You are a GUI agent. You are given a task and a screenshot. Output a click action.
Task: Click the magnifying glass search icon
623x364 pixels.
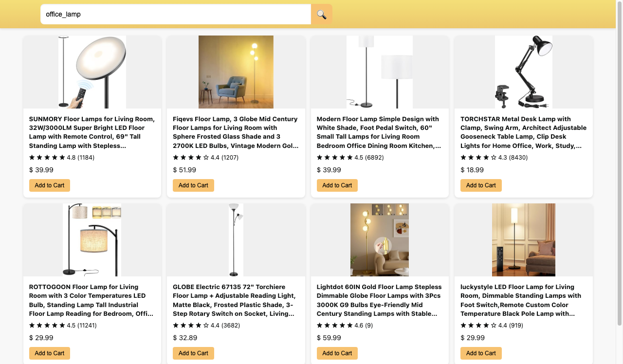click(x=321, y=14)
